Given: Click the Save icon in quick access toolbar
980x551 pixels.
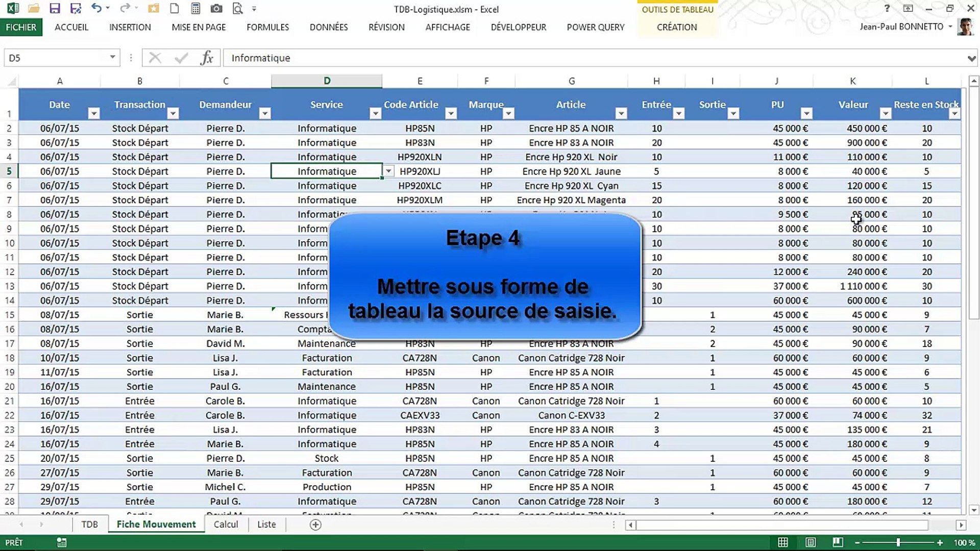Looking at the screenshot, I should pyautogui.click(x=55, y=9).
